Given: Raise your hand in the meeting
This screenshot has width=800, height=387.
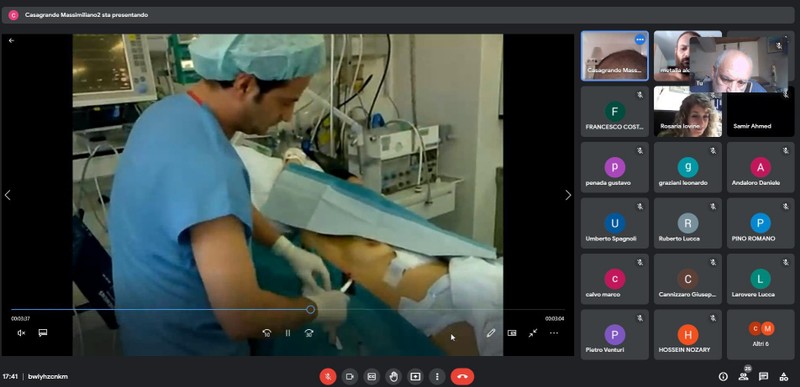Looking at the screenshot, I should point(393,377).
